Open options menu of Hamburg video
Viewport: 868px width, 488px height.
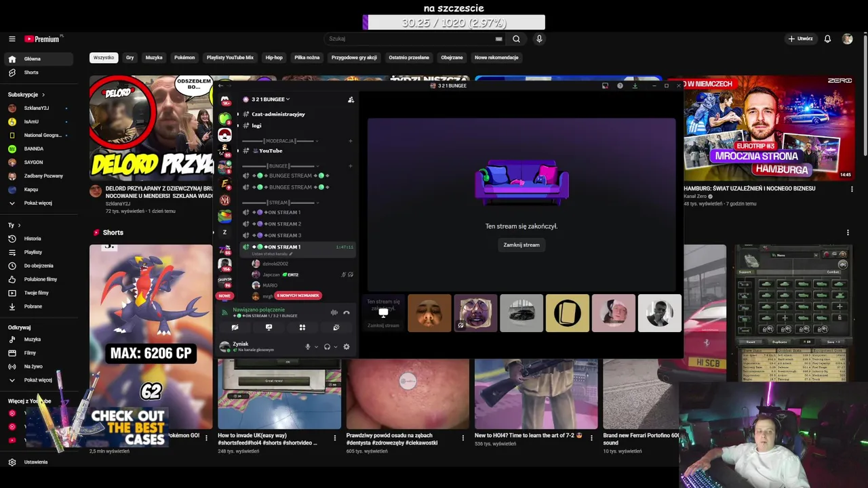pos(852,189)
